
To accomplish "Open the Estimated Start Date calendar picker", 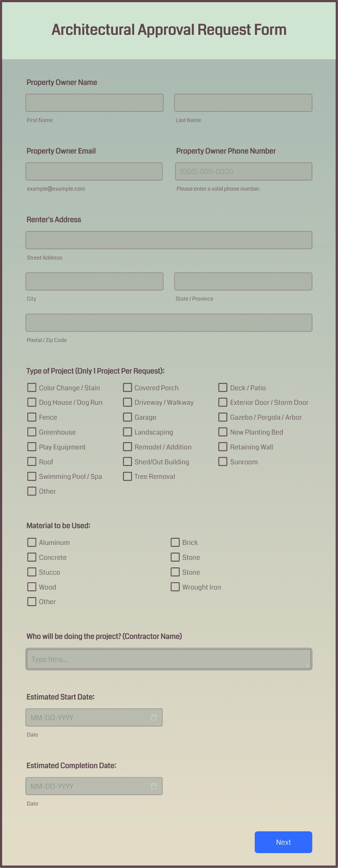I will coord(154,717).
